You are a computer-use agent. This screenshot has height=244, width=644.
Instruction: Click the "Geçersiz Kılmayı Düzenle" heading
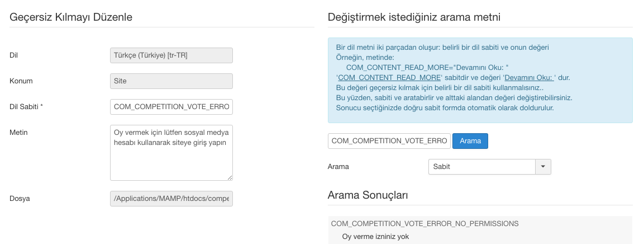(71, 17)
